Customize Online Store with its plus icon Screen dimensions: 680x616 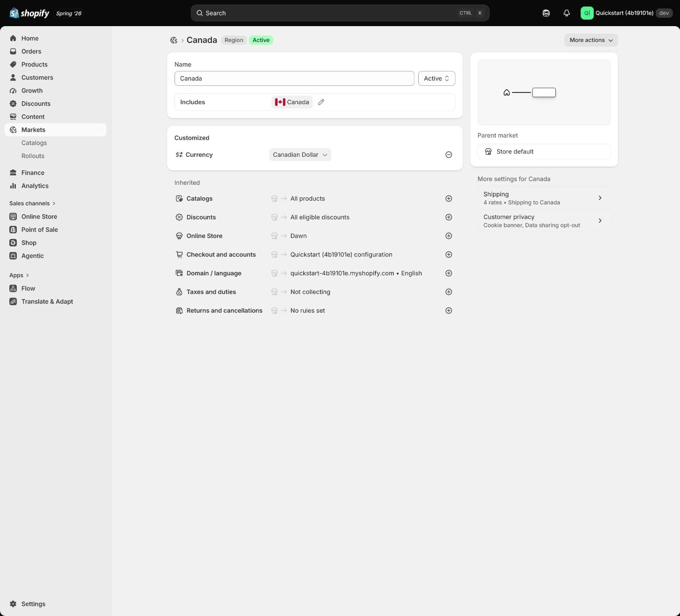tap(449, 236)
